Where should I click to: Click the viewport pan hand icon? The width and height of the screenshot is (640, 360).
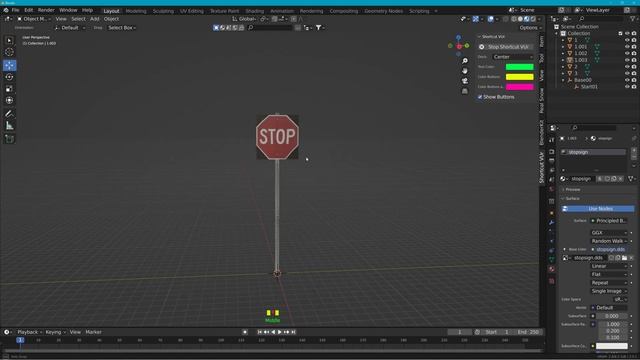click(464, 71)
